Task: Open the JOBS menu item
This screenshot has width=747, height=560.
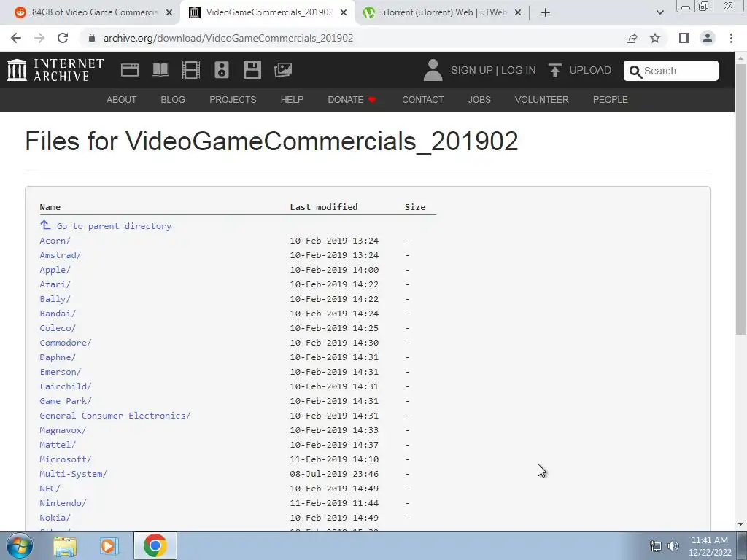Action: pyautogui.click(x=479, y=99)
